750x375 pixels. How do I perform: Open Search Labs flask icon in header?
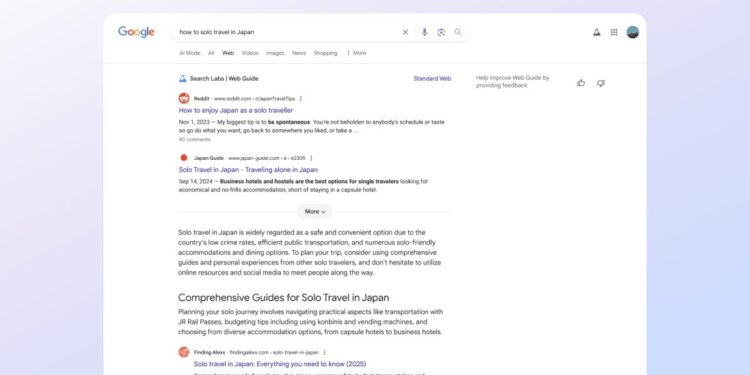(x=596, y=32)
